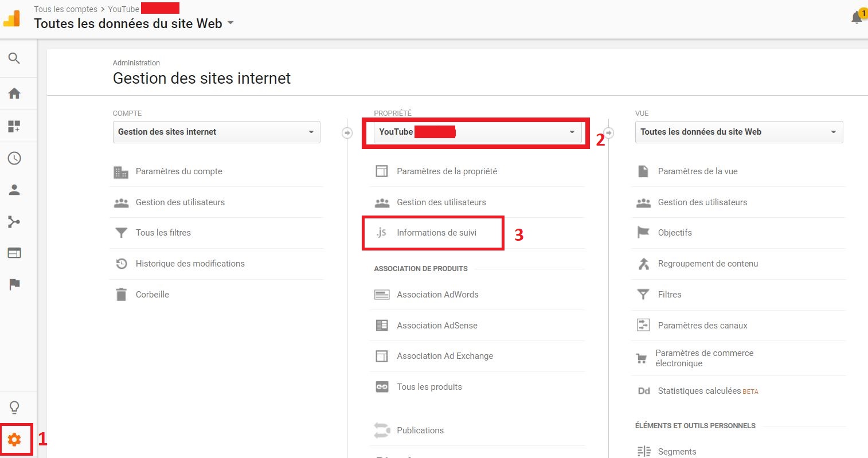Go to Home via house icon
868x458 pixels.
14,93
